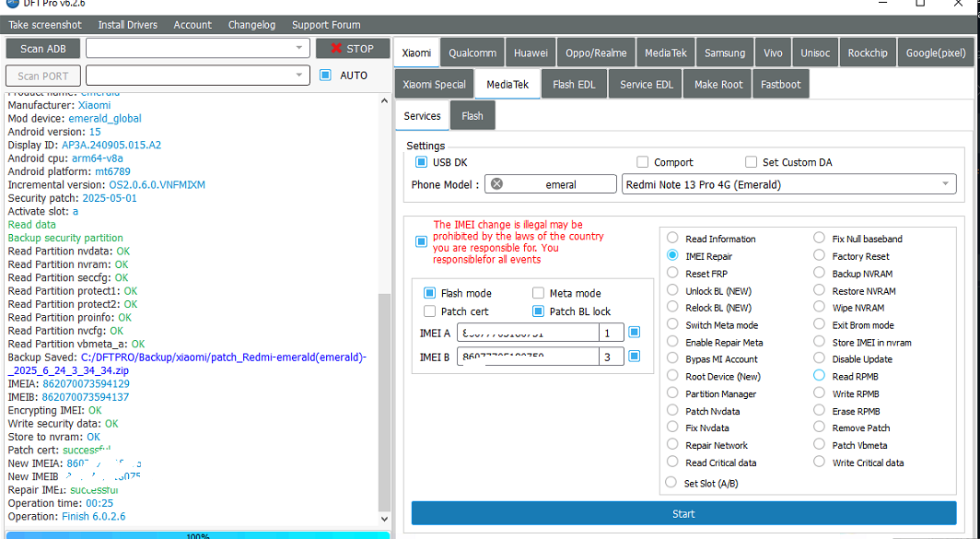Clear the Phone Model search field icon
The image size is (980, 539).
tap(496, 184)
